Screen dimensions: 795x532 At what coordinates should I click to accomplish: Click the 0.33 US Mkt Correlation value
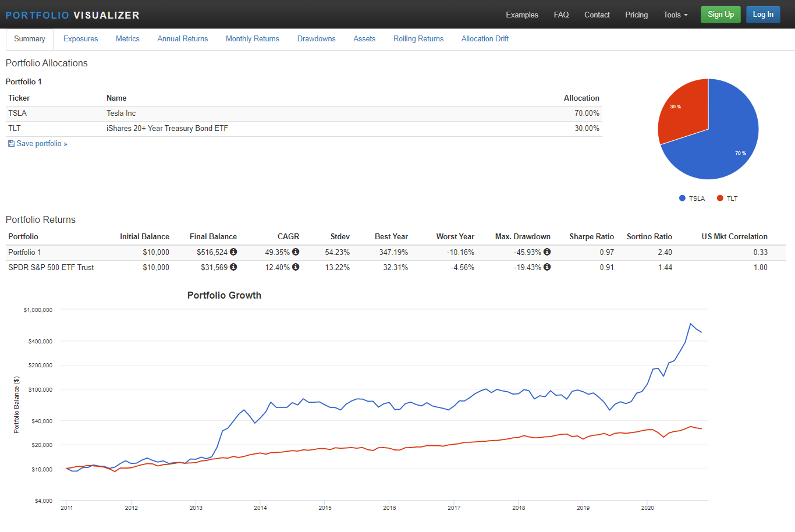(x=760, y=252)
